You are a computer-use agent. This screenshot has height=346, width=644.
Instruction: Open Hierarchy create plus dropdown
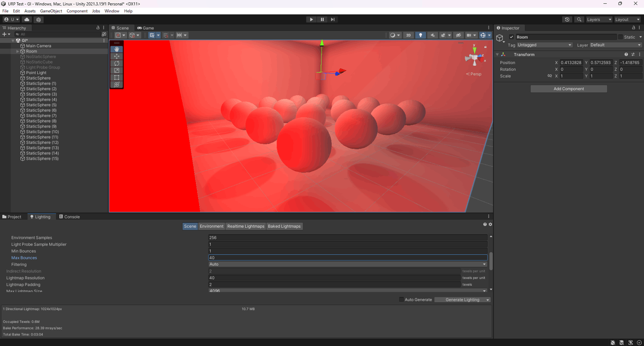click(6, 34)
